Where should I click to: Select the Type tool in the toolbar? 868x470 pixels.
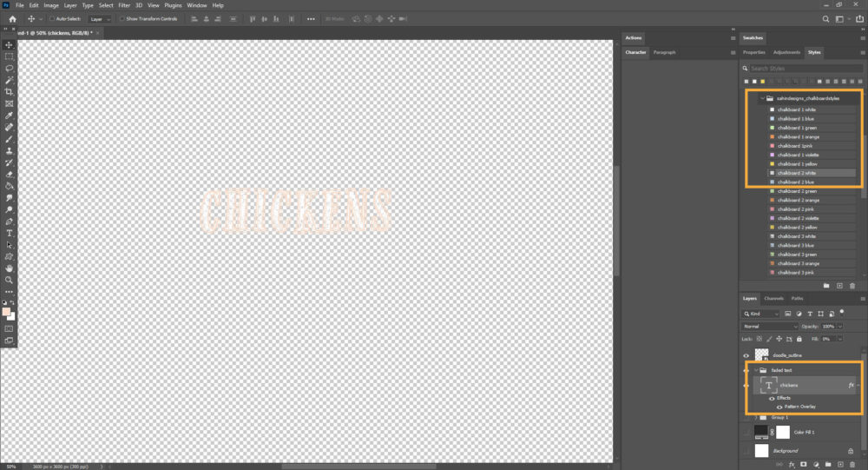tap(10, 233)
